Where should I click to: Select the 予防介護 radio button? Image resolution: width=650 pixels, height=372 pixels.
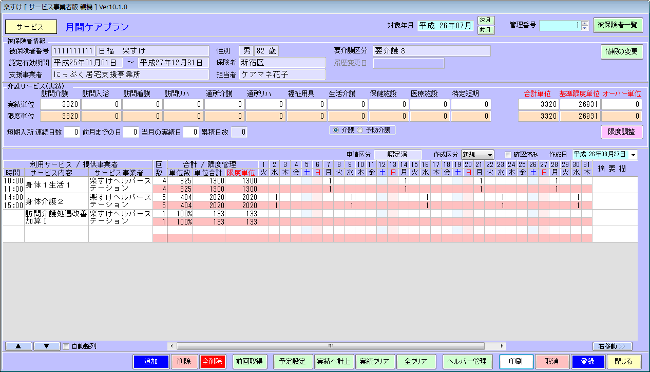(x=360, y=130)
